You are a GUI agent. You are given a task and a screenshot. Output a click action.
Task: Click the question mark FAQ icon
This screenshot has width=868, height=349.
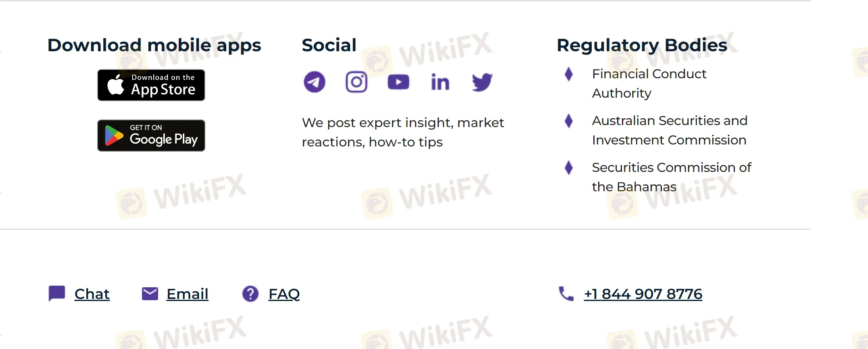250,294
